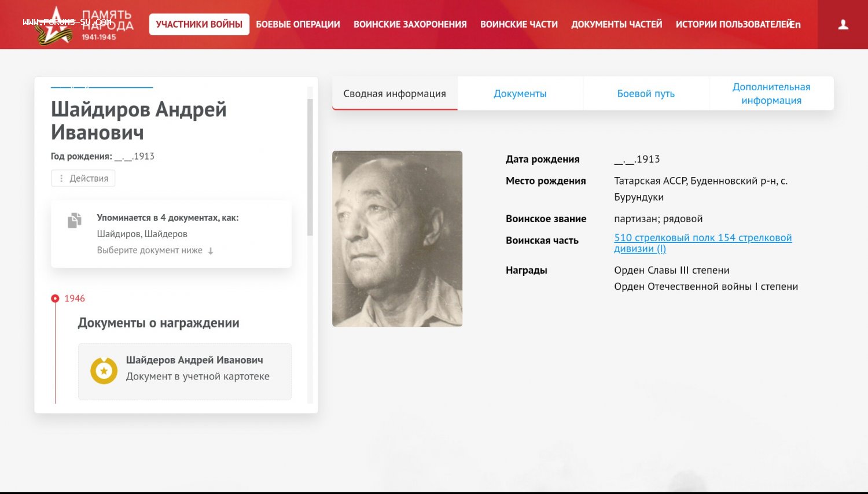Click the red 1946 timeline marker
The image size is (868, 494).
55,298
